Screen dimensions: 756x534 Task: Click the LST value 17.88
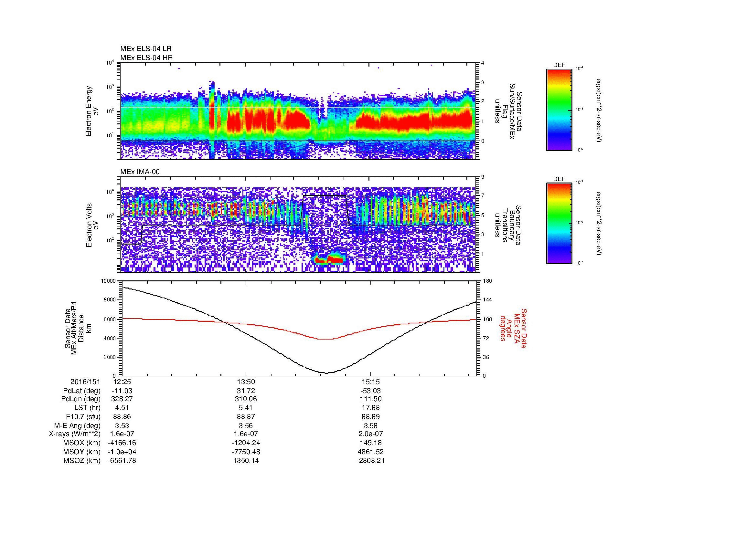[x=370, y=408]
